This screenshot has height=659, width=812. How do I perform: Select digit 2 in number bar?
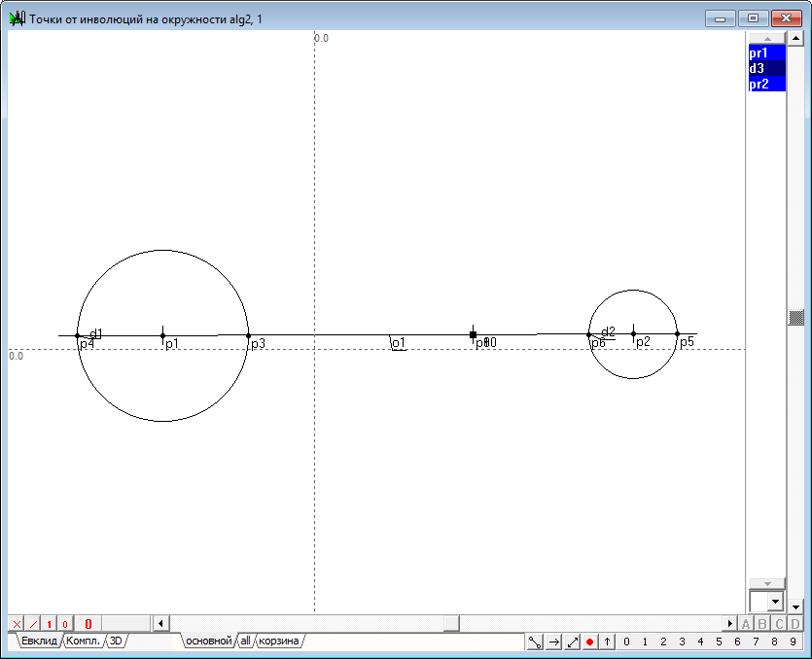tap(663, 642)
